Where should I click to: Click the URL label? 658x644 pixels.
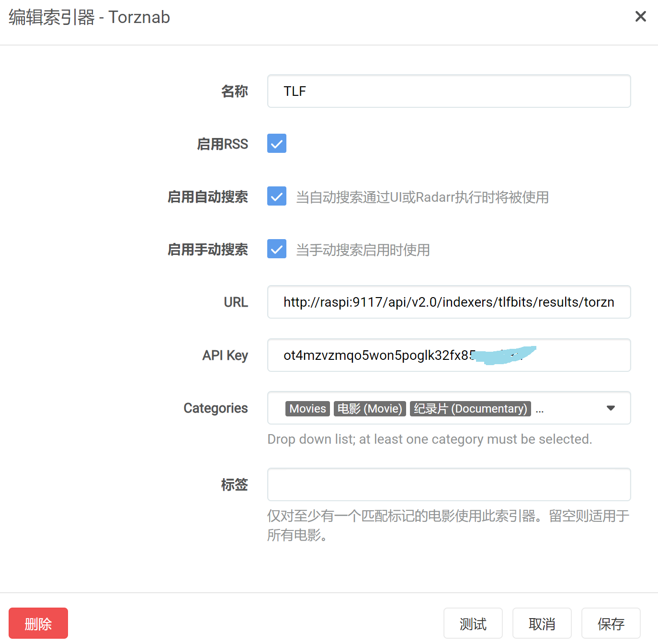(236, 302)
